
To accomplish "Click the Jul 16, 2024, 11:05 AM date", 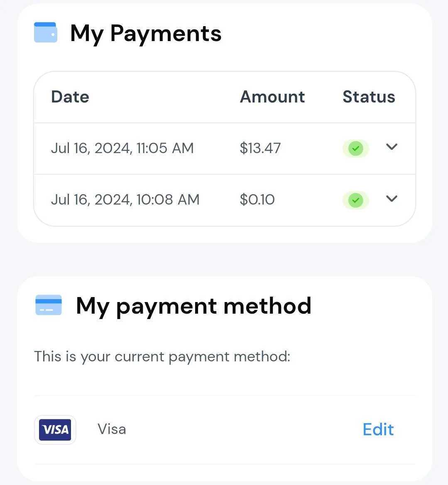I will pyautogui.click(x=122, y=148).
